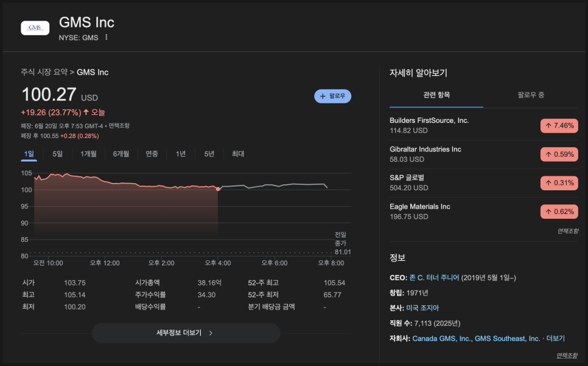This screenshot has height=366, width=588.
Task: Select the 최대 maximum range tab
Action: (238, 154)
